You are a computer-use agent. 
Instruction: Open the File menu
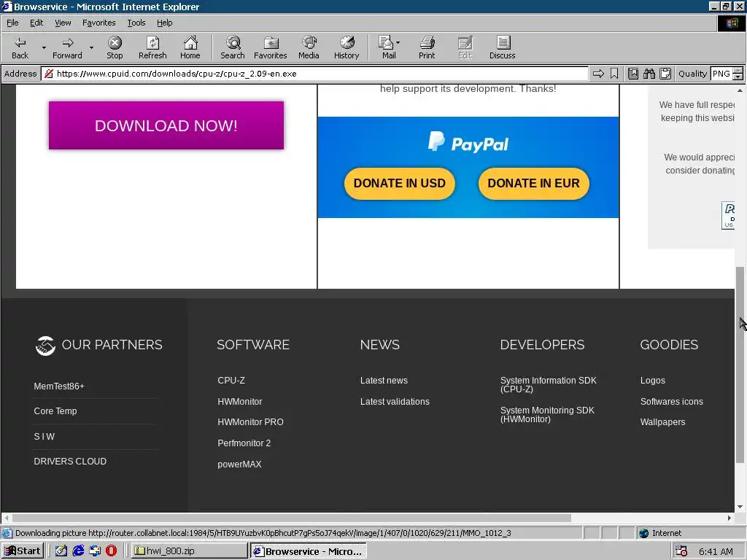[12, 23]
